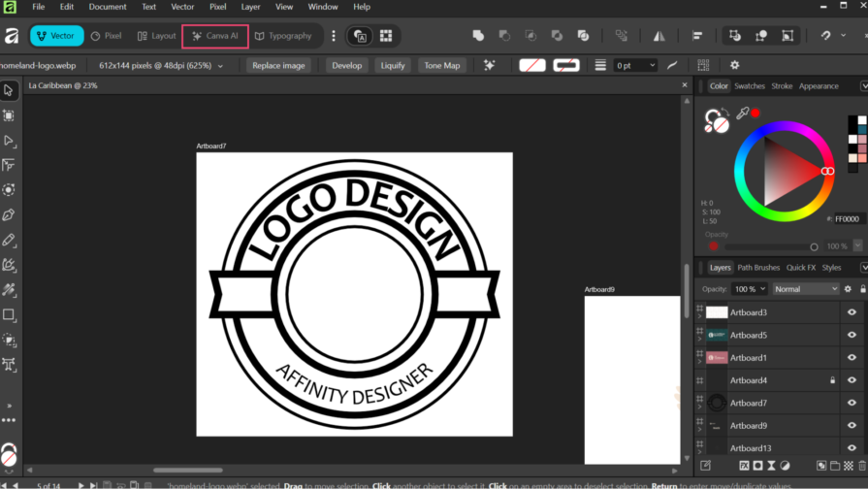Open the Document menu

108,7
